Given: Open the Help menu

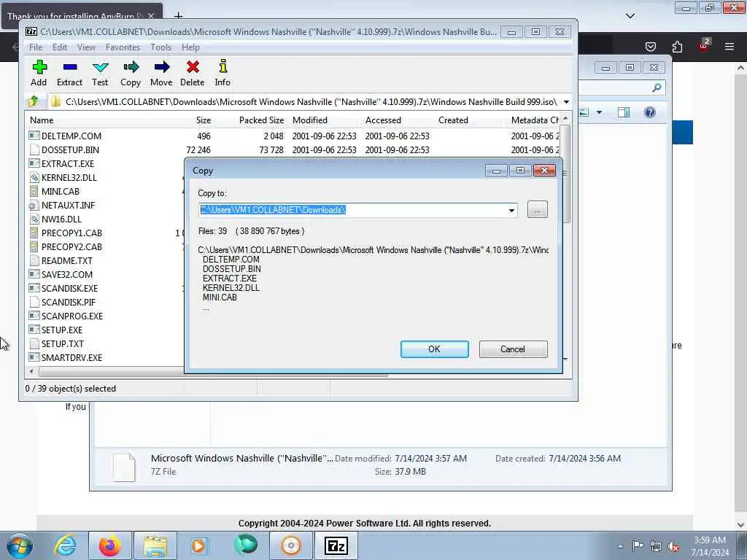Looking at the screenshot, I should (190, 47).
